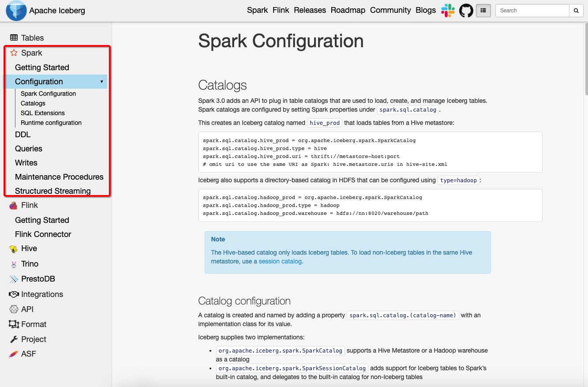Click the inline code hive_prod

tap(325, 123)
